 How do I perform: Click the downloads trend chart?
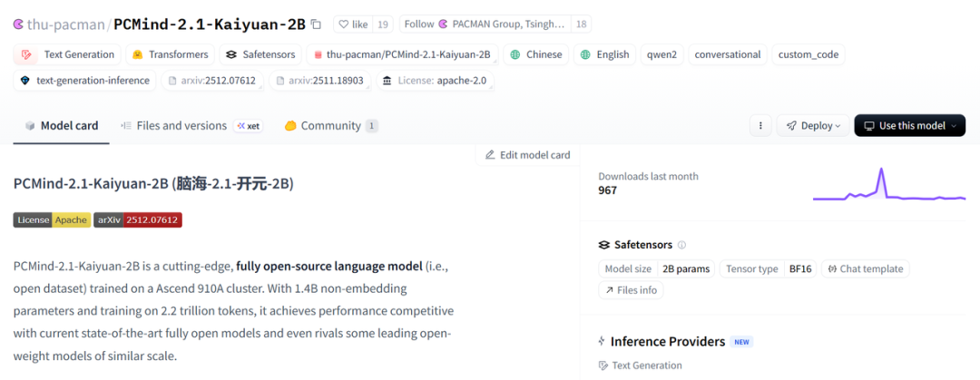[x=889, y=184]
